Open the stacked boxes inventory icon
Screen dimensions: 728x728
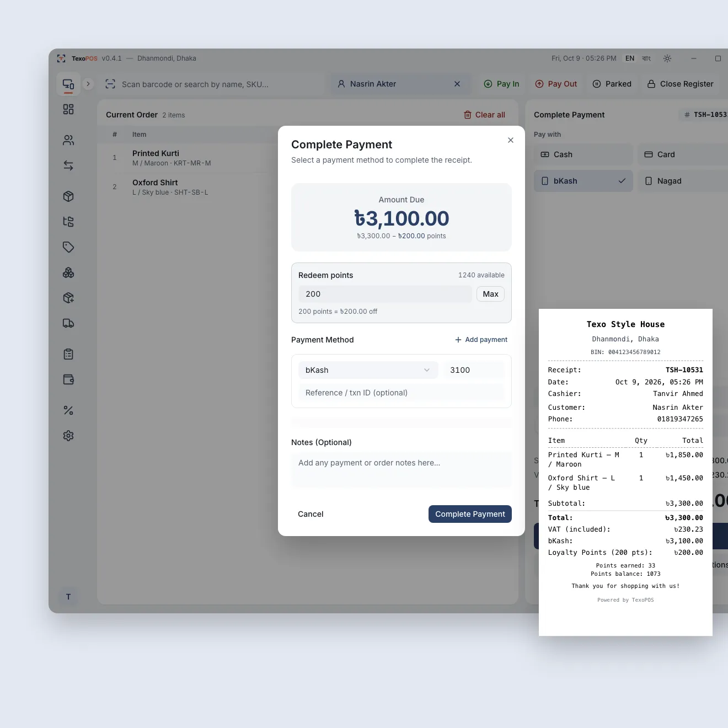68,272
